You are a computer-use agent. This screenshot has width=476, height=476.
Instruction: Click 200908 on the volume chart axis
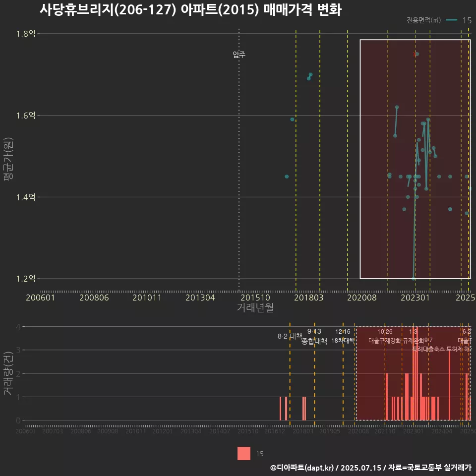pos(108,431)
